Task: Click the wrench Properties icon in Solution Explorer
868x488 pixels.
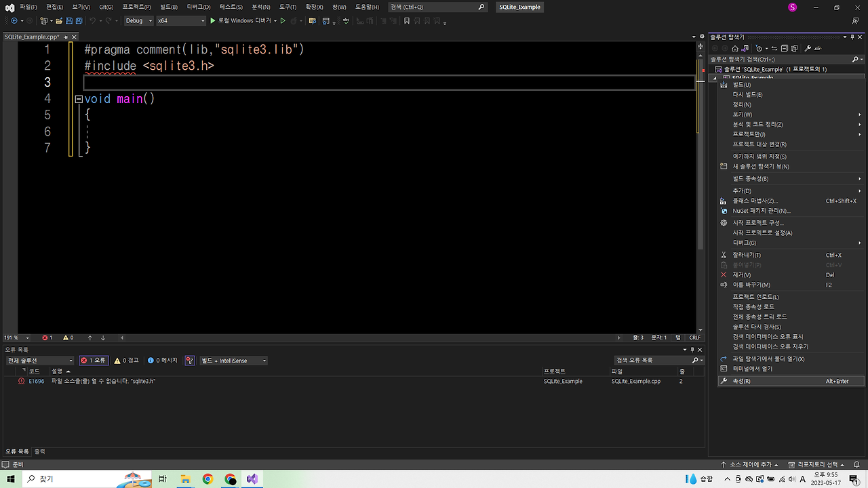Action: 808,48
